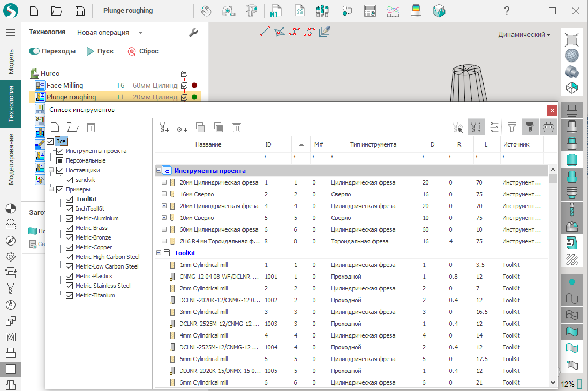Switch to the Модель side tab

pyautogui.click(x=11, y=62)
